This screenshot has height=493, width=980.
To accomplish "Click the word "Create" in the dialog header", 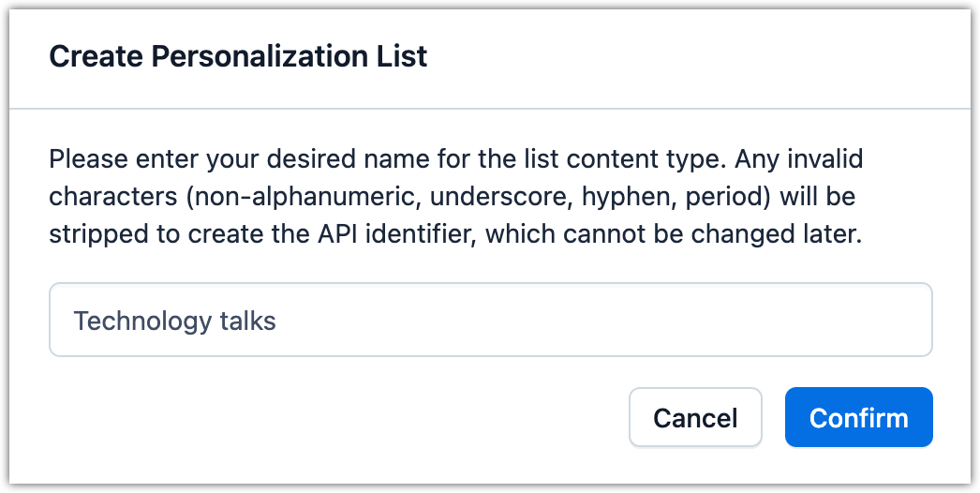I will [x=94, y=56].
